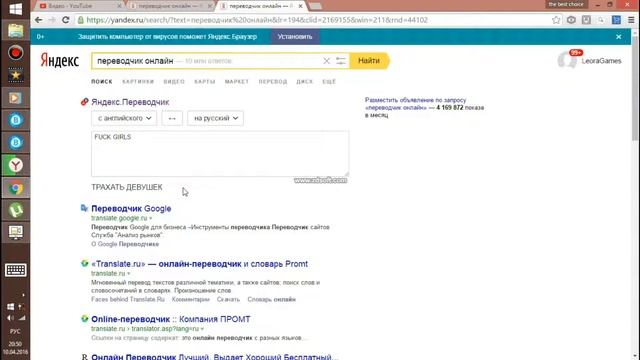Screen dimensions: 640x360
Task: Open the ВИДЕО search category
Action: pyautogui.click(x=174, y=82)
